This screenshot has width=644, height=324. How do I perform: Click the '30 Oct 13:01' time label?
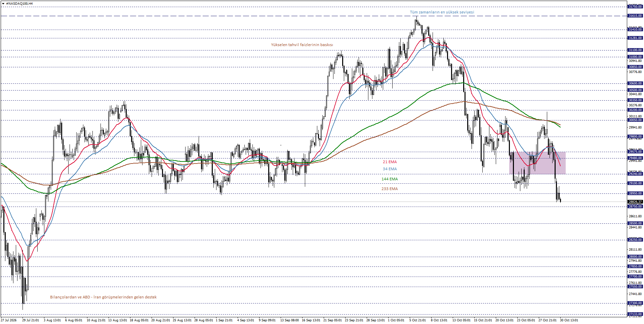(x=569, y=320)
